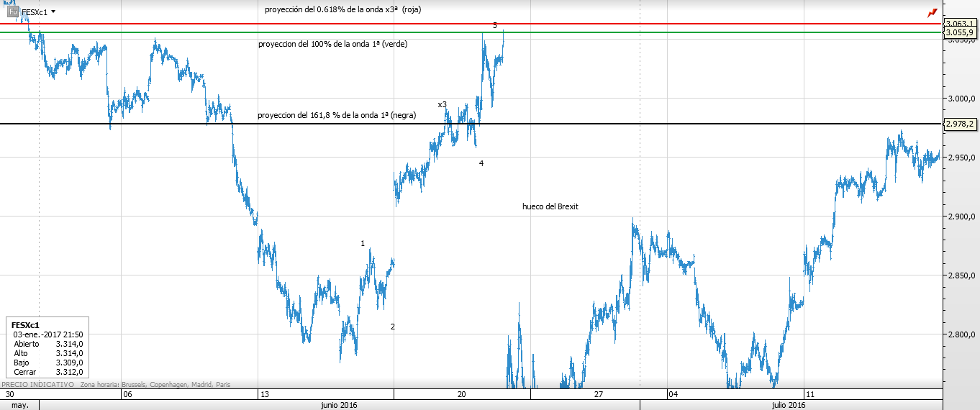Click the wave label '1' on the chart
Screen dimensions: 980x410
[x=363, y=243]
